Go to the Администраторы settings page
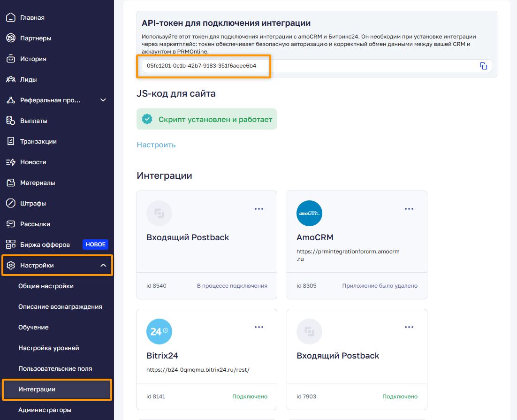Viewport: 517px width, 420px height. [x=45, y=410]
